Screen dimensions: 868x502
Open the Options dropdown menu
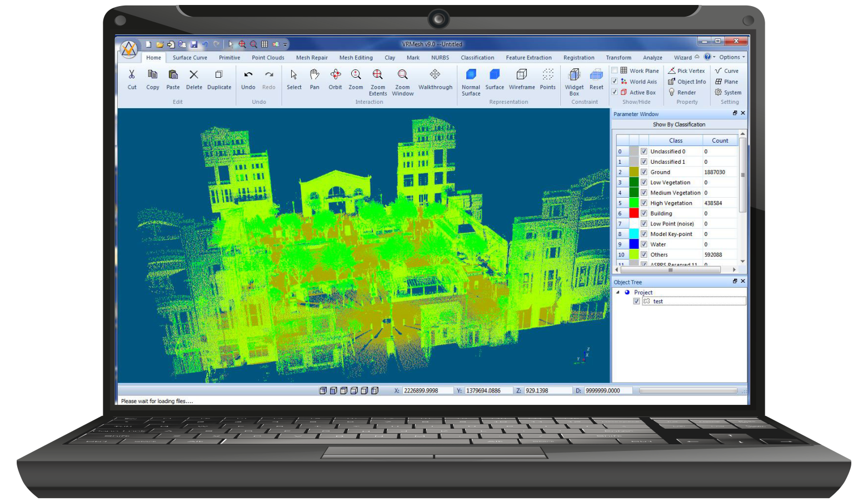pos(732,57)
